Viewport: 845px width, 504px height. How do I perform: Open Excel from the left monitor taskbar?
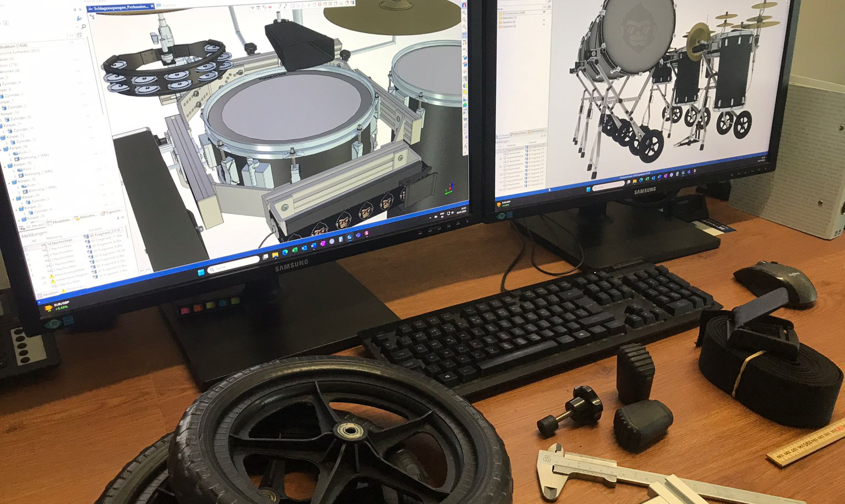point(295,250)
